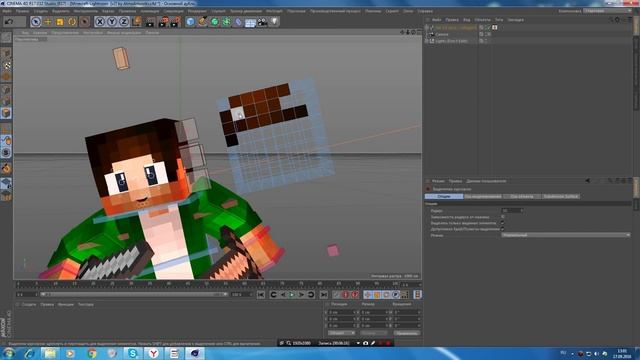The image size is (640, 360).
Task: Open the Объекты menu in the Object Manager
Action: tap(482, 20)
